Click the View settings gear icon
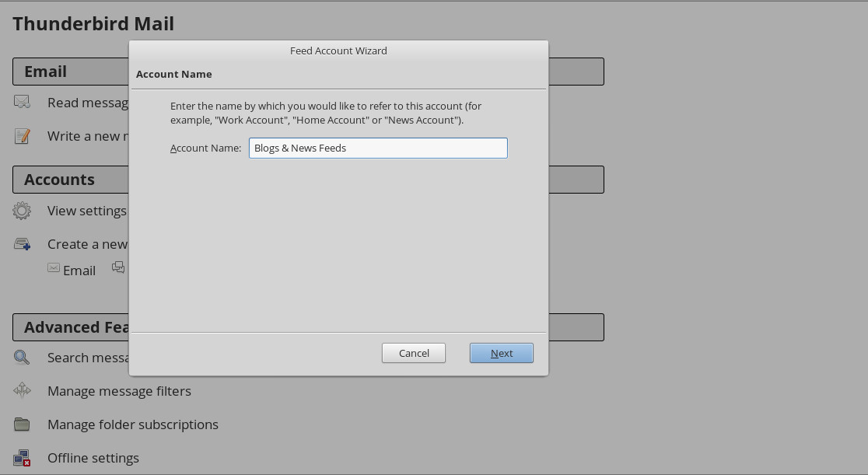Image resolution: width=868 pixels, height=475 pixels. (22, 211)
